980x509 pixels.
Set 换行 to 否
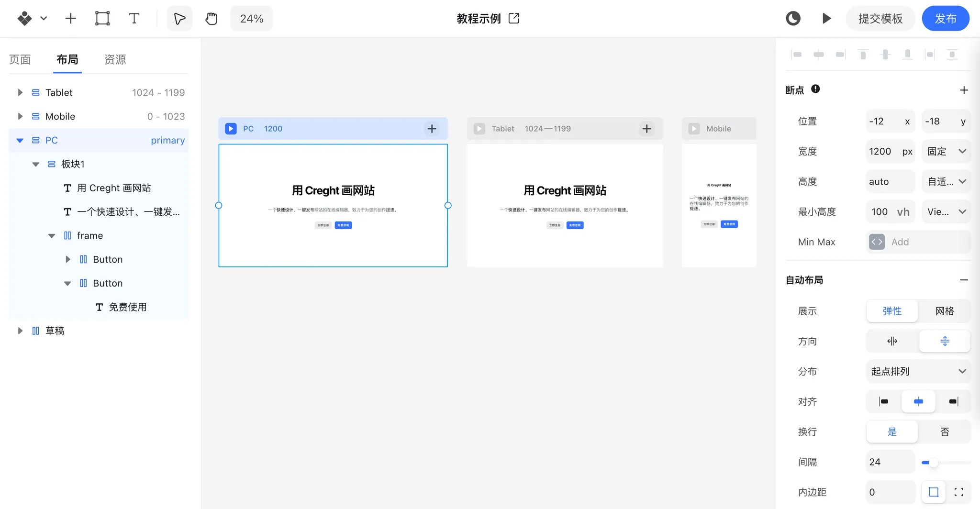coord(945,432)
